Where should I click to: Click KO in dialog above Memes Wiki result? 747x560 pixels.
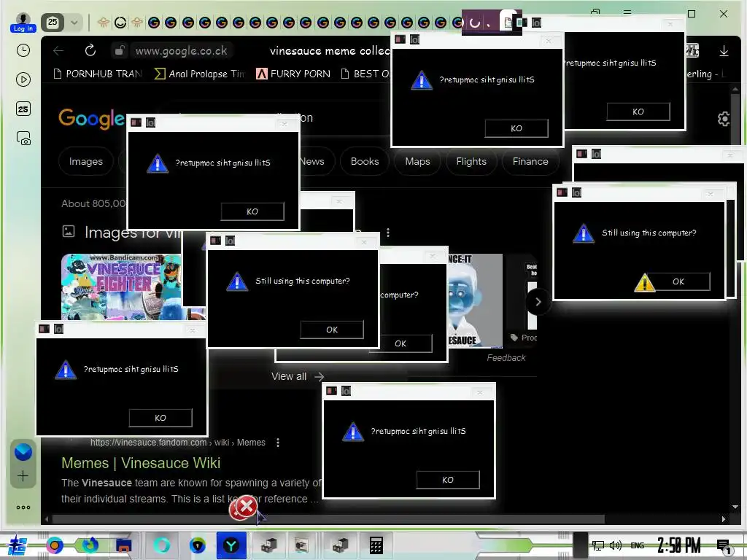click(x=160, y=418)
